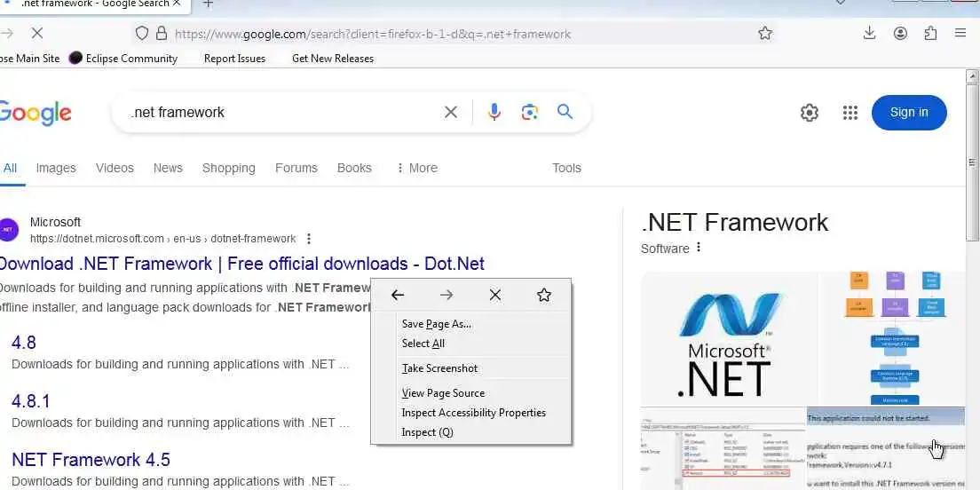This screenshot has height=490, width=980.
Task: Click the context menu back arrow
Action: pyautogui.click(x=398, y=295)
